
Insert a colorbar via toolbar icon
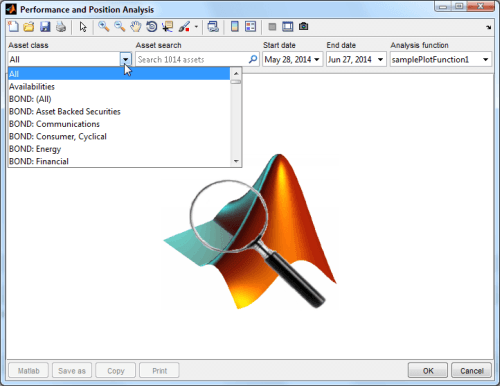pyautogui.click(x=235, y=27)
